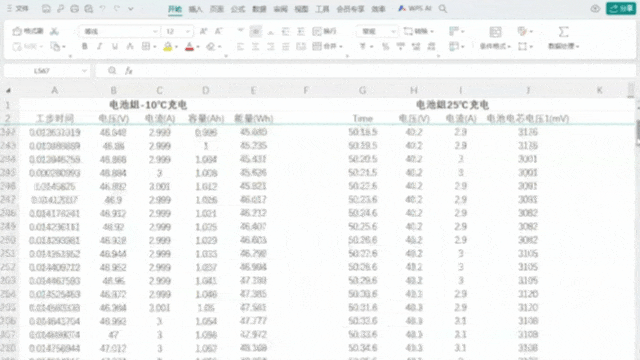Open the WPS AI button

[415, 9]
